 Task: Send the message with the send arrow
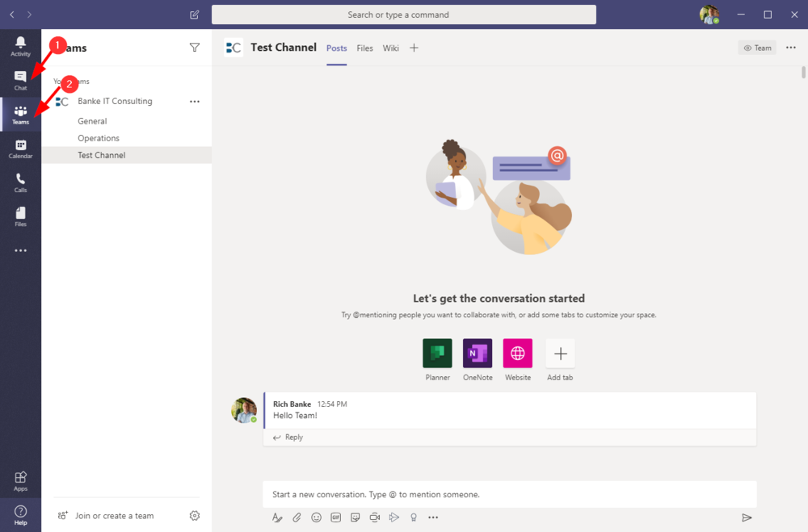[746, 517]
